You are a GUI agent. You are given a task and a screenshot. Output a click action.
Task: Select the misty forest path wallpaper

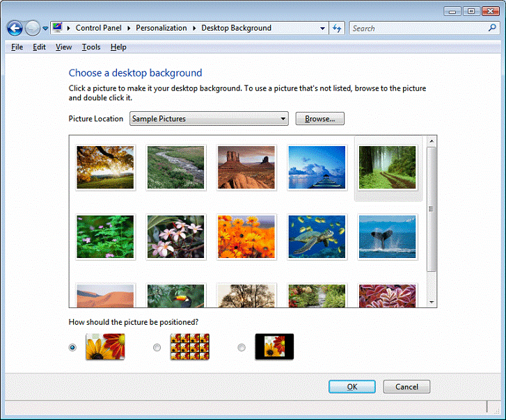tap(388, 168)
